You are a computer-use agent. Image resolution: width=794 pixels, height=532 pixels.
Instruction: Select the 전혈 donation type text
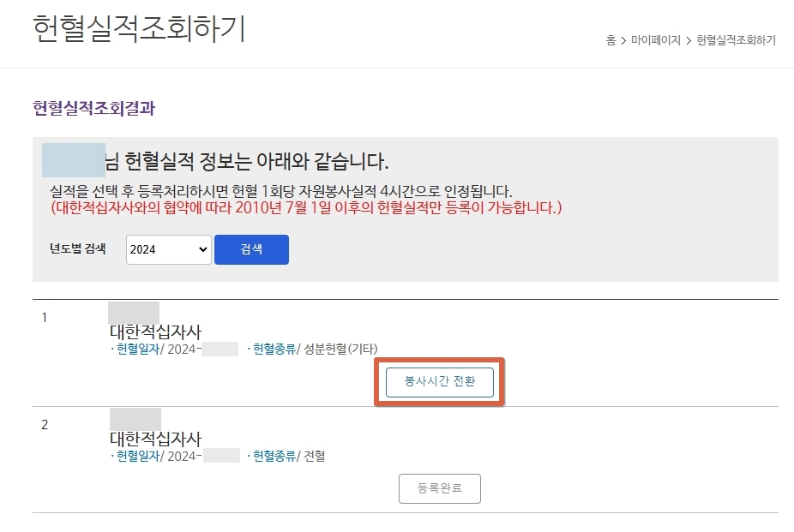[x=315, y=457]
